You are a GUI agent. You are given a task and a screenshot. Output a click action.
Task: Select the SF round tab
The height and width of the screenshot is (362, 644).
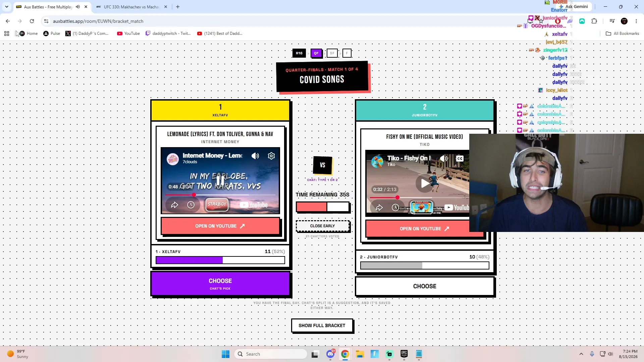332,53
